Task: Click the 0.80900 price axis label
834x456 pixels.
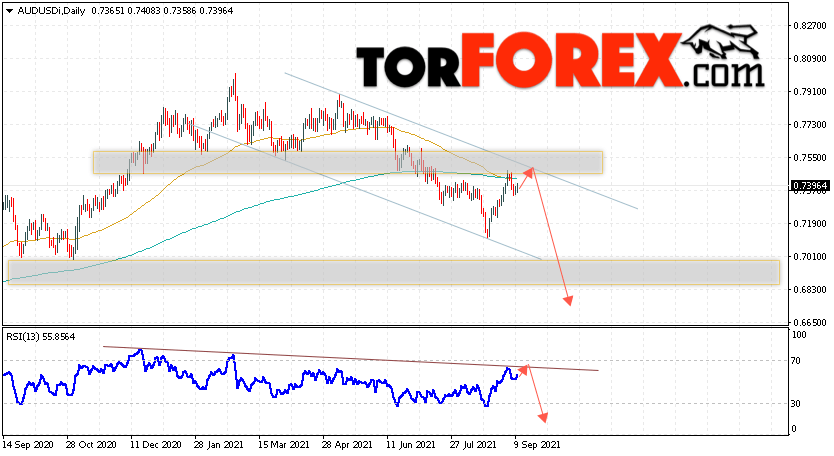Action: [x=810, y=59]
